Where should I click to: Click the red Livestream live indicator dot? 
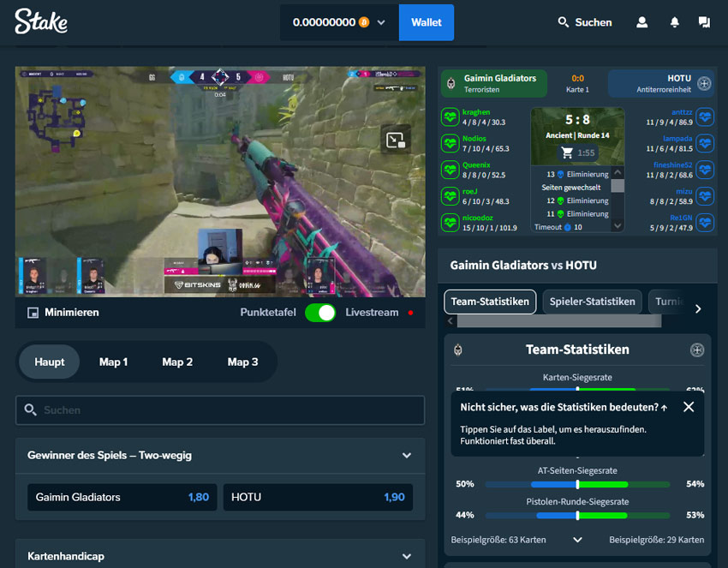410,313
